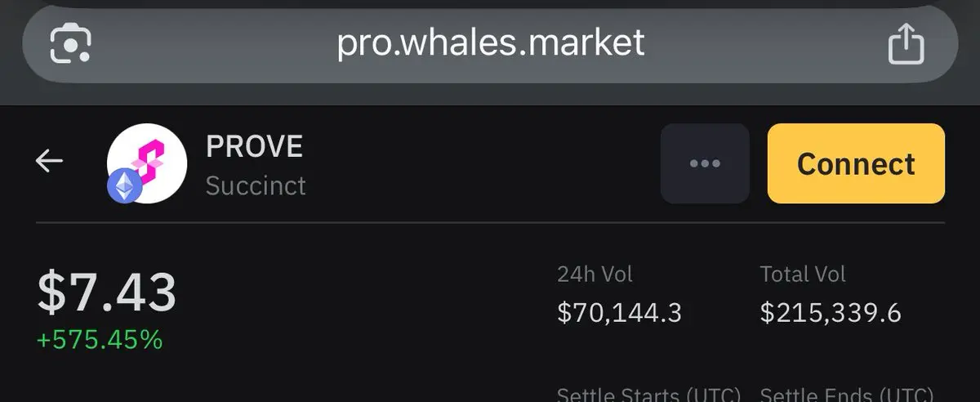The width and height of the screenshot is (980, 402).
Task: Select the pro.whales.market URL text
Action: tap(491, 42)
